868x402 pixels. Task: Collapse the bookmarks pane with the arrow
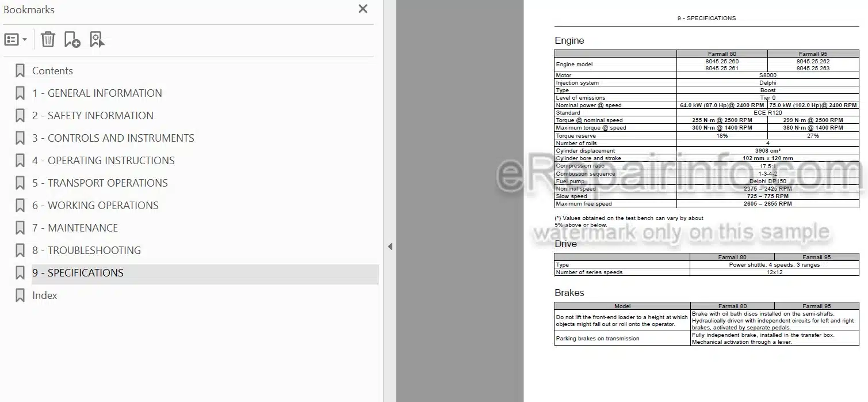pyautogui.click(x=390, y=246)
